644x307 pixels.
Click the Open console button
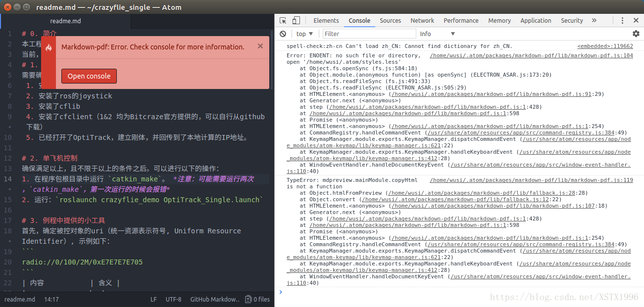89,76
